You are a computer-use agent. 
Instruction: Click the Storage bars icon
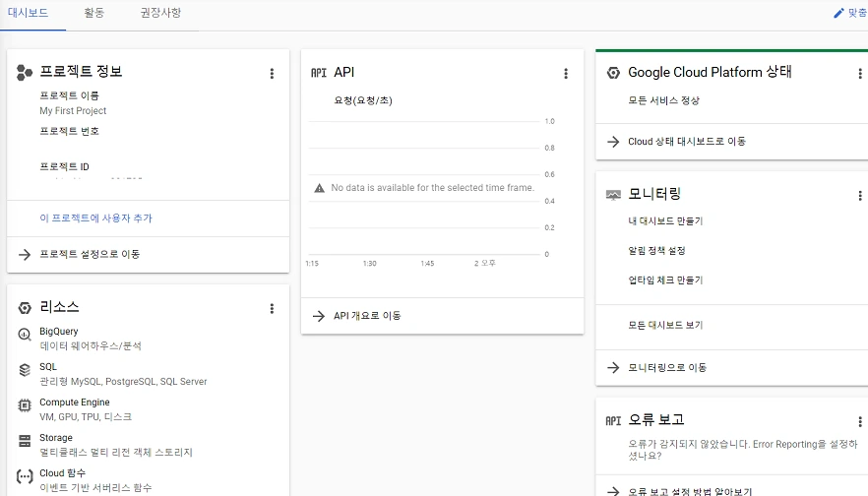pyautogui.click(x=25, y=441)
